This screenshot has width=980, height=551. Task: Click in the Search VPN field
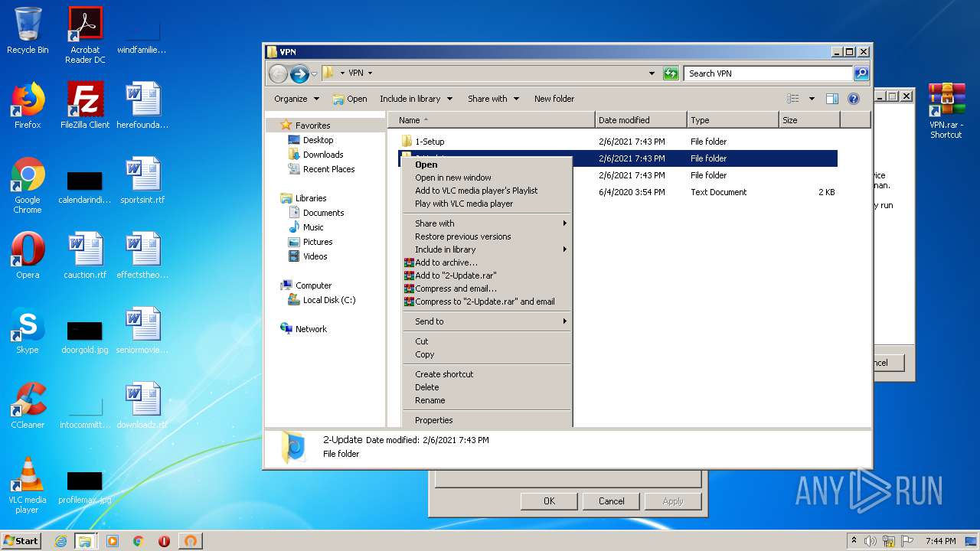[768, 73]
